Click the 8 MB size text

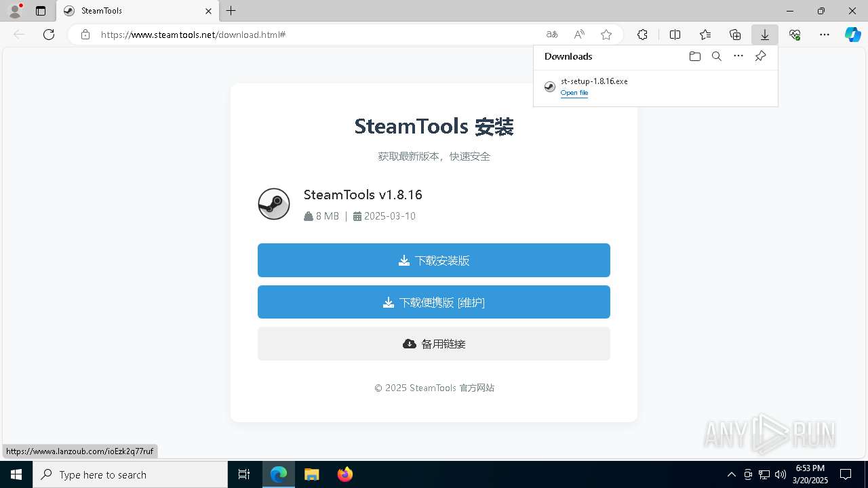[x=328, y=216]
